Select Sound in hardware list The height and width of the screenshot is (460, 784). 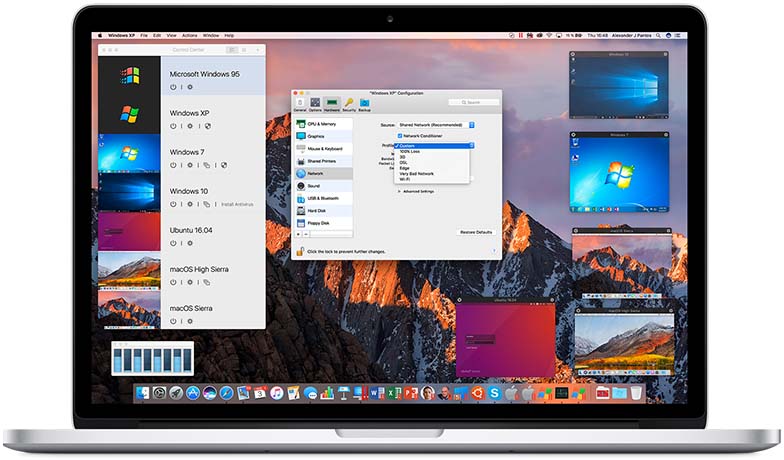[324, 186]
